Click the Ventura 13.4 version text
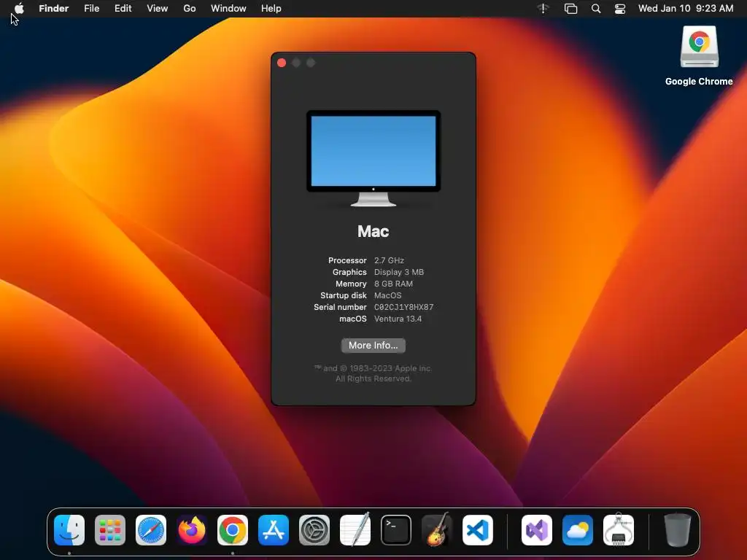Viewport: 747px width, 560px height. click(398, 319)
